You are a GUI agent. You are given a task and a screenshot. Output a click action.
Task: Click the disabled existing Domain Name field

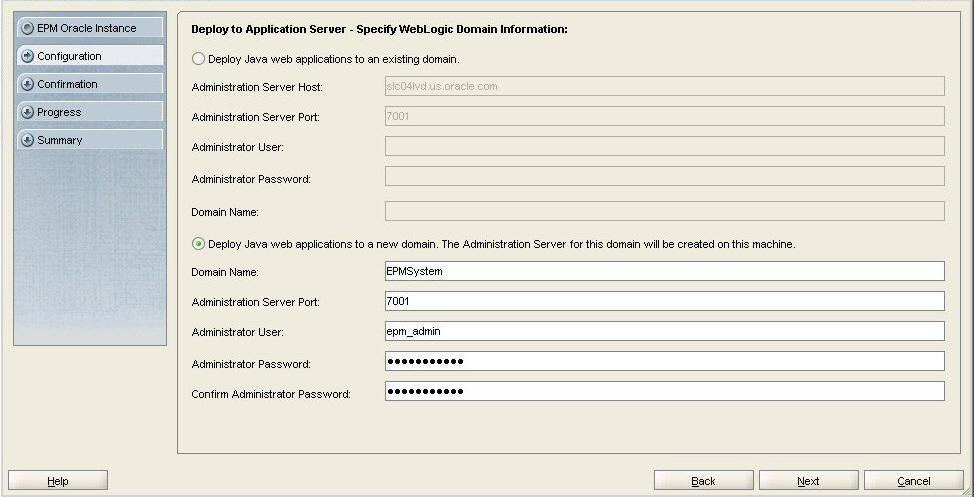pos(665,211)
